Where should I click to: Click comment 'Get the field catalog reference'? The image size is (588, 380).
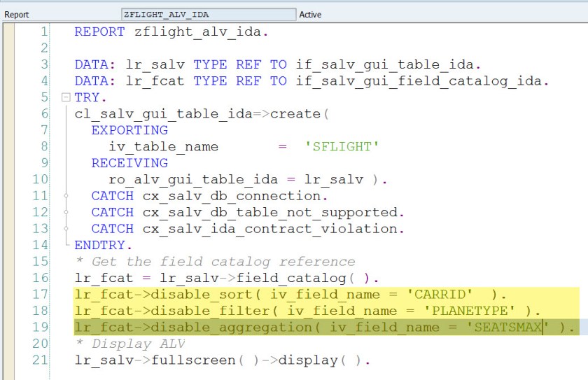(223, 262)
